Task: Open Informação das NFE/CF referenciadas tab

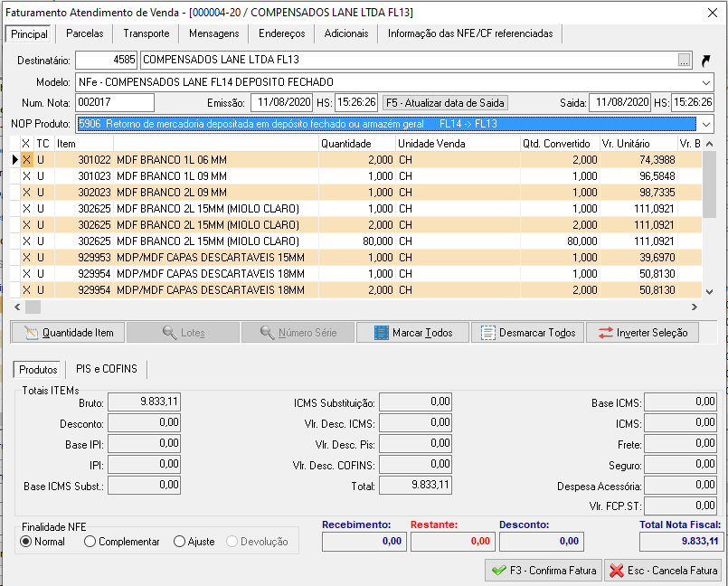Action: [470, 33]
